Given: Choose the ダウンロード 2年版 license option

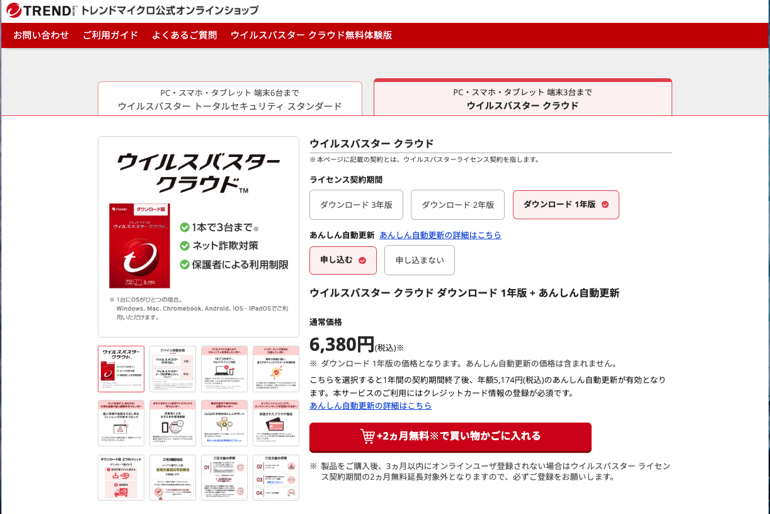Looking at the screenshot, I should pos(458,205).
